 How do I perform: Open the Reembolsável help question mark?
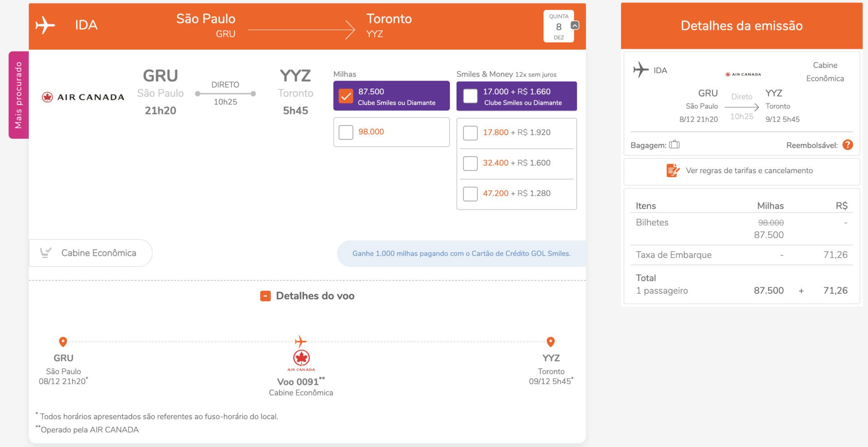tap(848, 145)
